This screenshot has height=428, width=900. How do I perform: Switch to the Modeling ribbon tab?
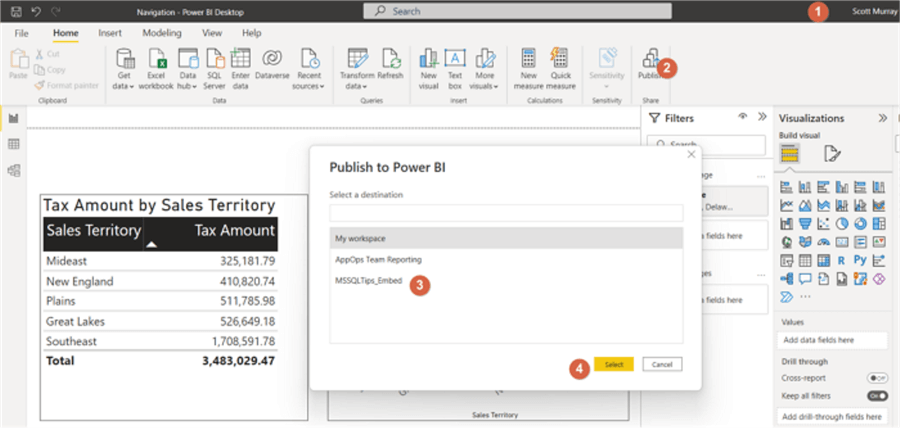[x=162, y=33]
